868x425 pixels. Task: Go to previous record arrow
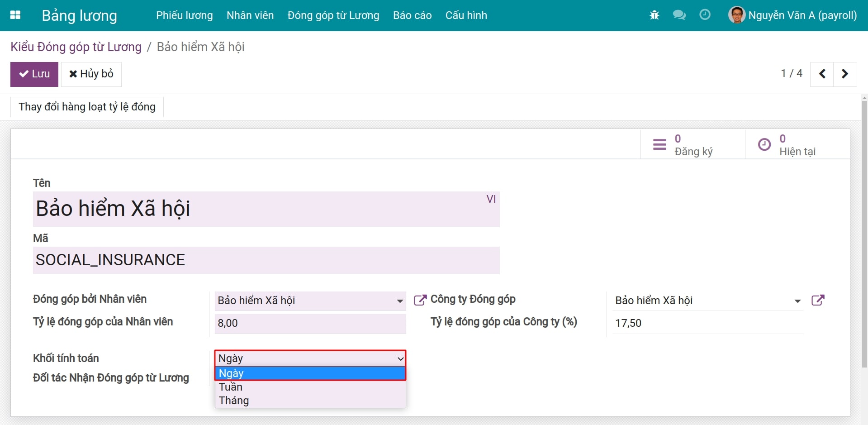pos(822,74)
